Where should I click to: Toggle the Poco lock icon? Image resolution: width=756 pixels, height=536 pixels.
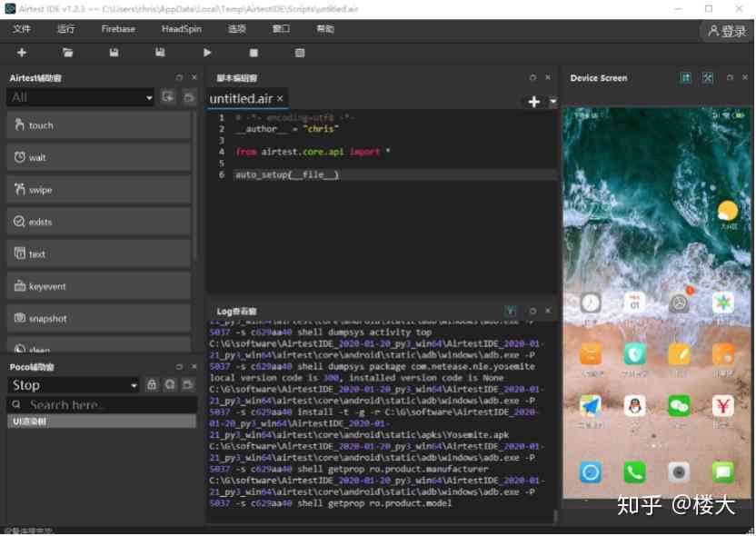click(x=152, y=384)
